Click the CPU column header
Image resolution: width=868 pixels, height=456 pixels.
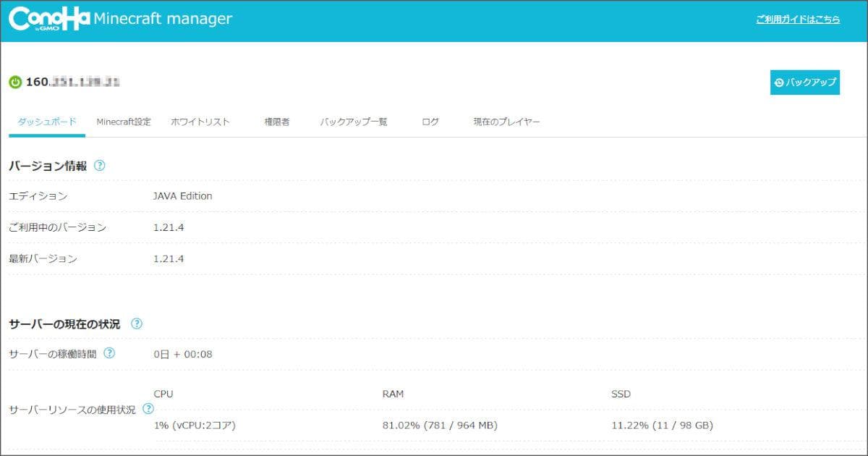(163, 394)
